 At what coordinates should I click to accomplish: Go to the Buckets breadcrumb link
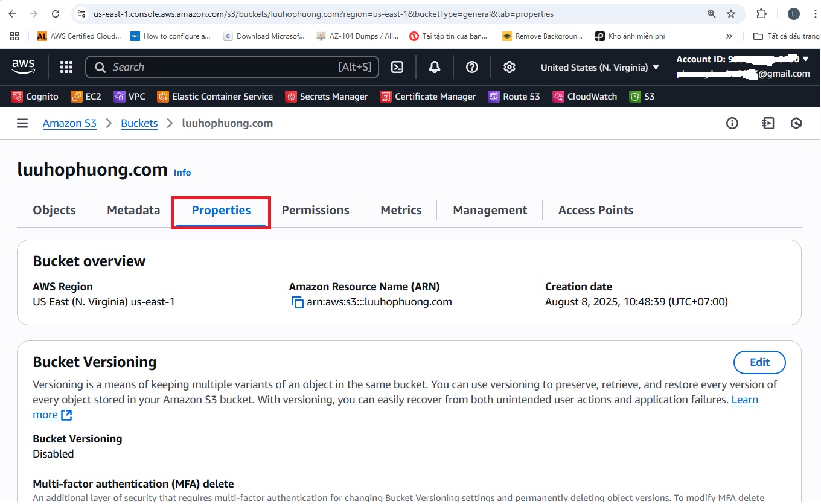(x=139, y=123)
